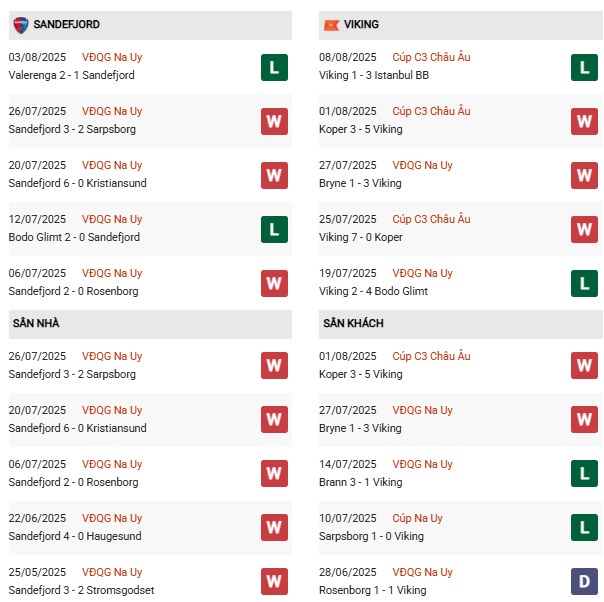604x602 pixels.
Task: Click the VIKING team name header
Action: click(x=361, y=24)
